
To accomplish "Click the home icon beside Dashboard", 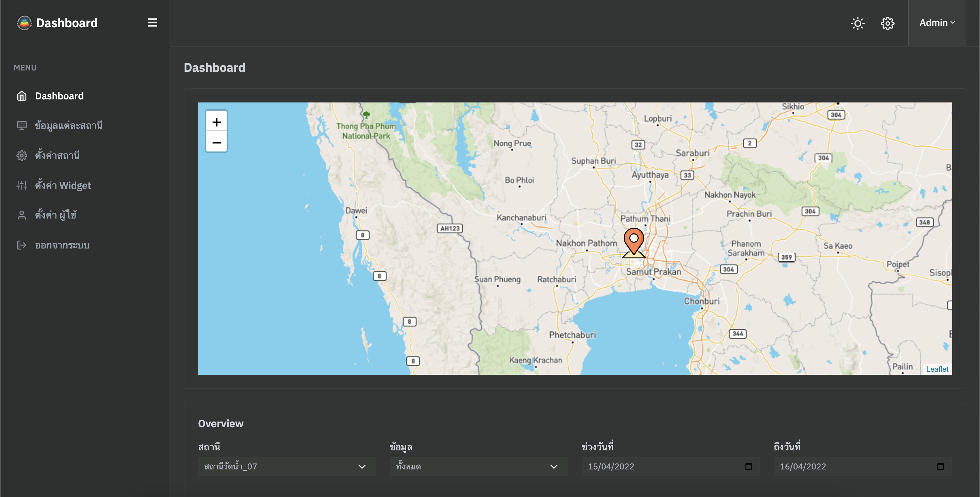I will tap(22, 96).
